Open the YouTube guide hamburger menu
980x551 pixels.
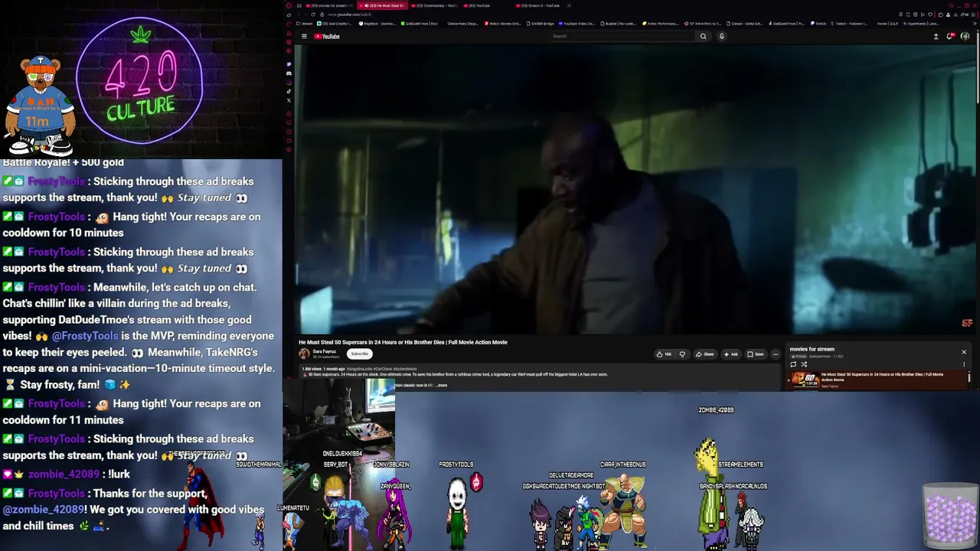304,36
